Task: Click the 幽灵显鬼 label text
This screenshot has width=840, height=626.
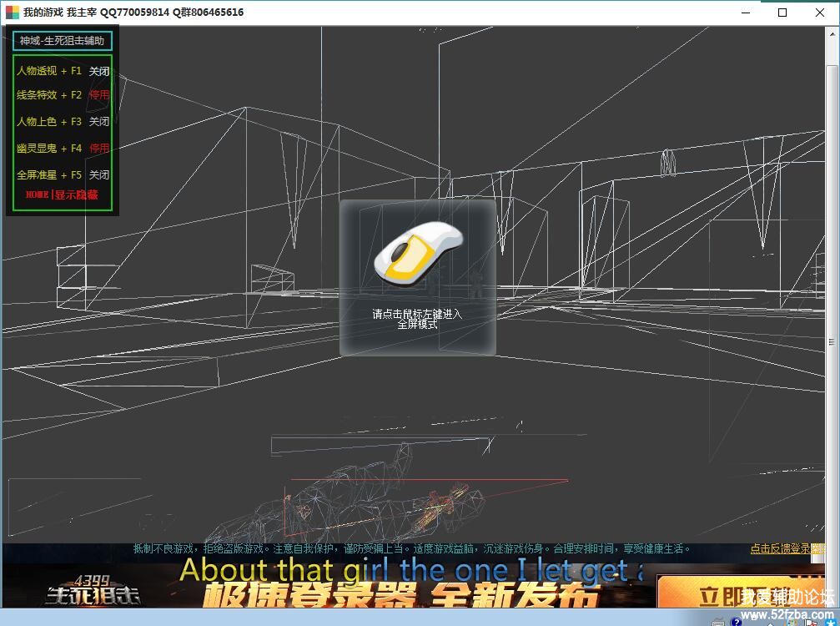Action: [x=37, y=148]
